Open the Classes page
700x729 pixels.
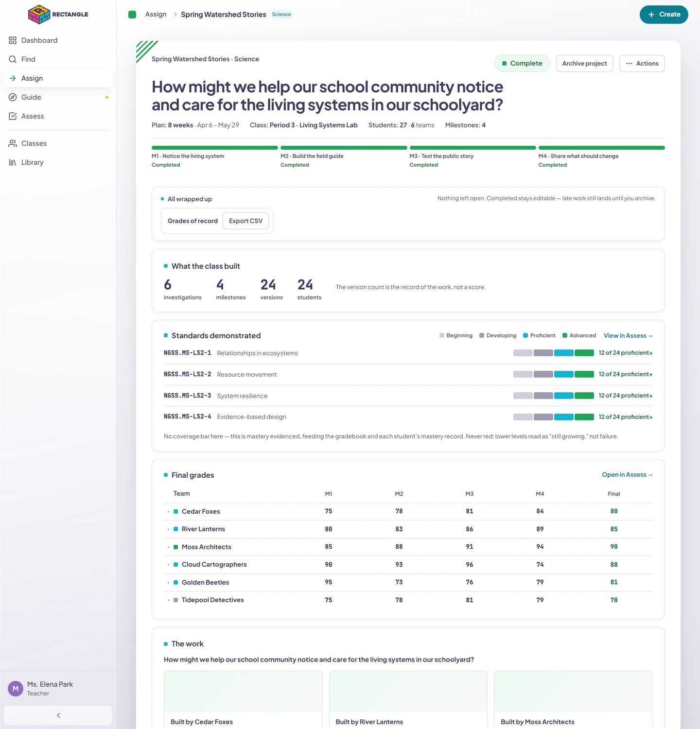pyautogui.click(x=58, y=143)
